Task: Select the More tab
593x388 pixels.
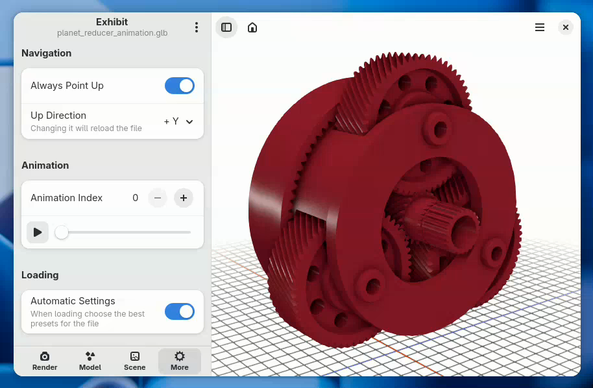Action: coord(179,361)
